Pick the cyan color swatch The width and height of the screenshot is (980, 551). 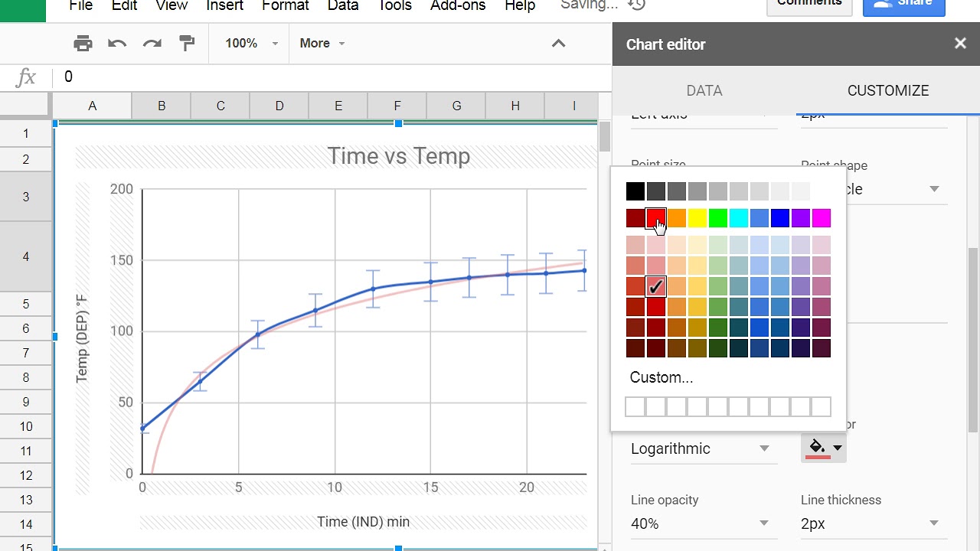739,219
